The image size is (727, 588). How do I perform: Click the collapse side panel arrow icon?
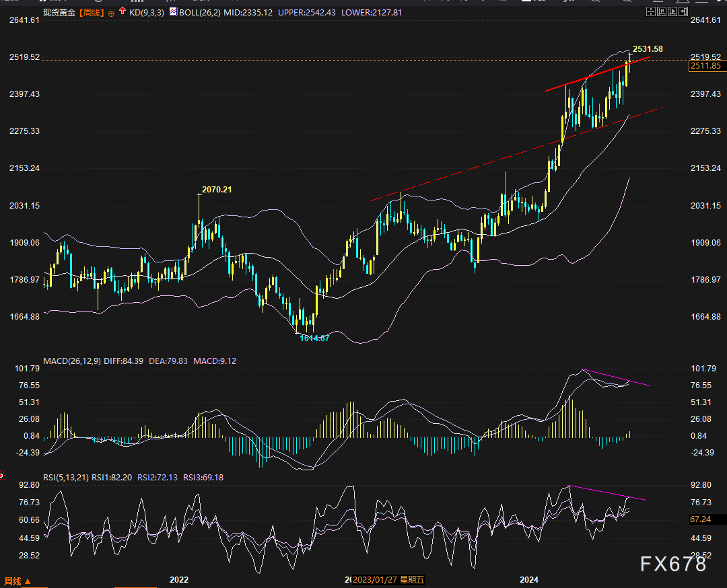tap(683, 11)
